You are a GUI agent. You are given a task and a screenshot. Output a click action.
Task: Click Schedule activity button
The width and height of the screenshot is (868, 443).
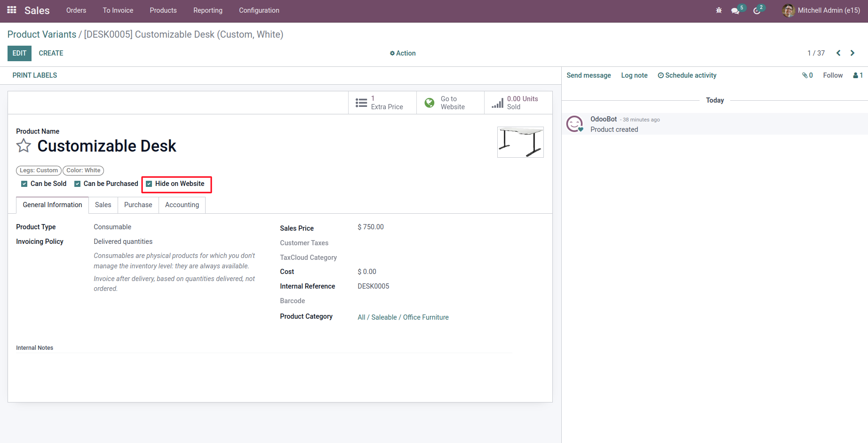[x=687, y=75]
